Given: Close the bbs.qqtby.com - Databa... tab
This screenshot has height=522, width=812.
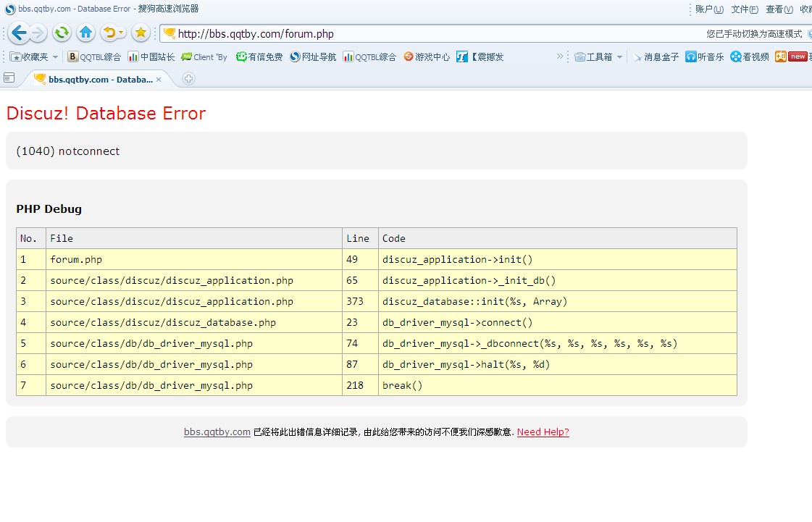Looking at the screenshot, I should tap(159, 79).
